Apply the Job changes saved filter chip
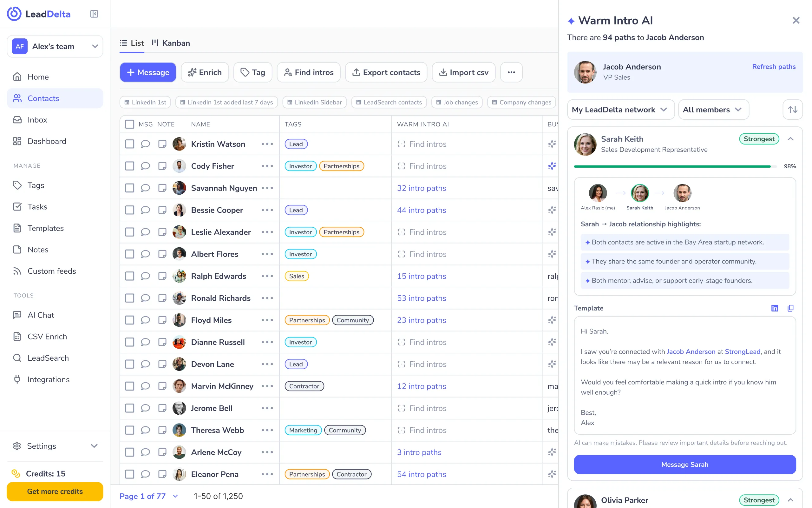Screen dimensions: 812x508 457,102
